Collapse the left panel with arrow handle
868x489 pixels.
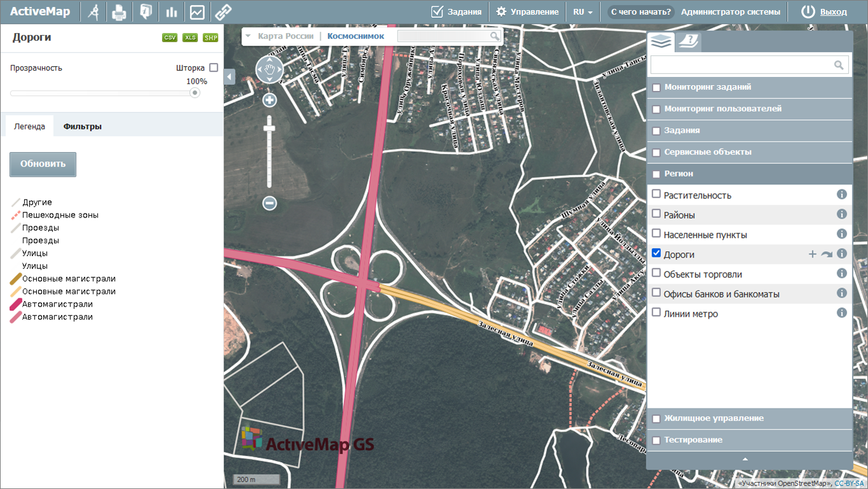[x=229, y=76]
